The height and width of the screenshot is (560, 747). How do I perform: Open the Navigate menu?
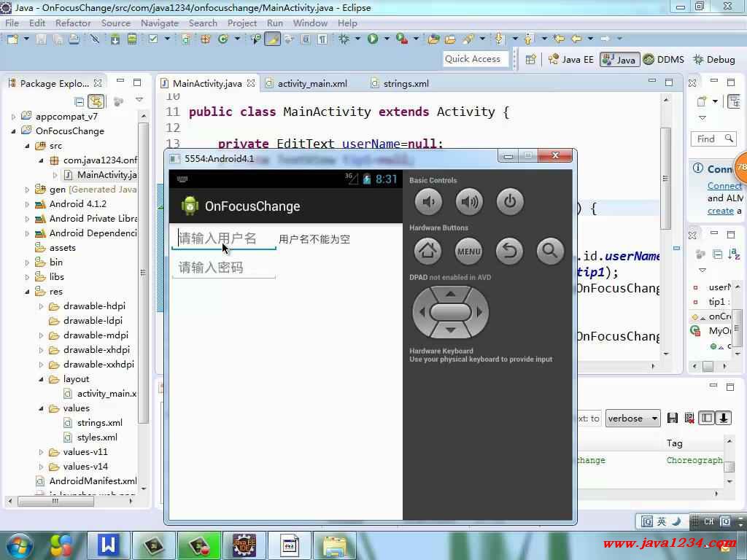click(x=160, y=23)
